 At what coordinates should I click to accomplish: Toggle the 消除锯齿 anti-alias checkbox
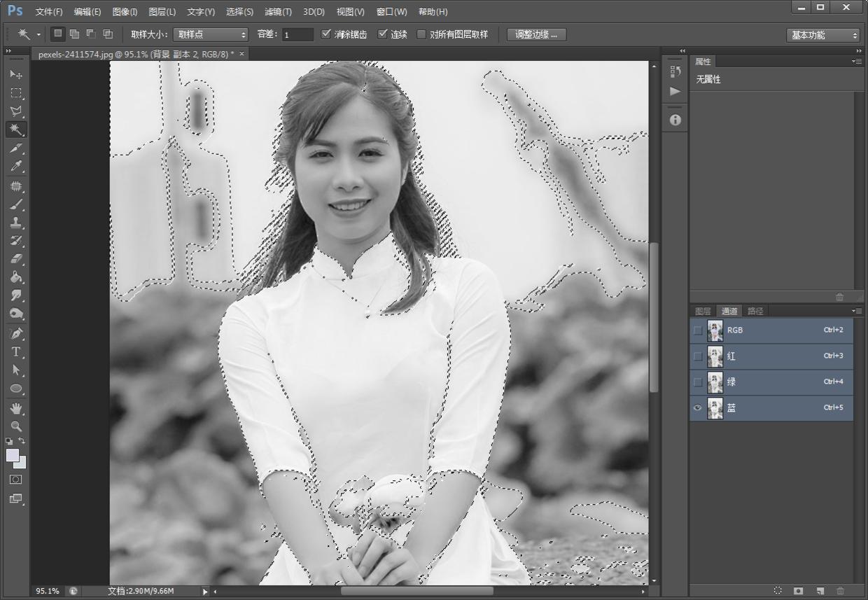(x=326, y=34)
